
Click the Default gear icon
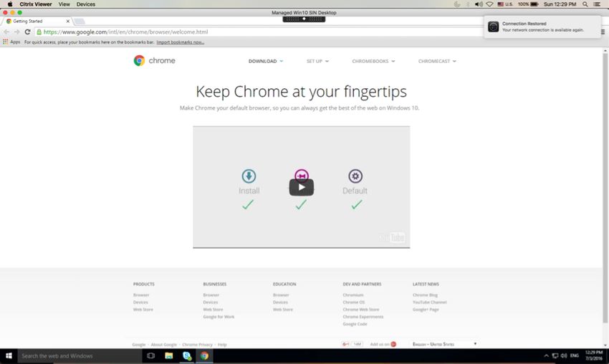[x=355, y=176]
